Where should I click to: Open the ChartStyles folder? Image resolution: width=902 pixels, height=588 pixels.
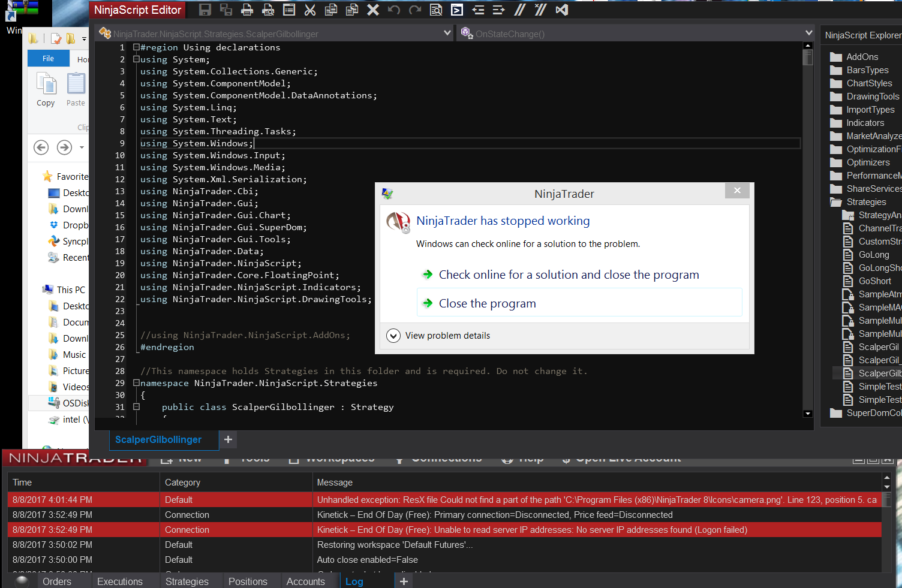coord(862,83)
